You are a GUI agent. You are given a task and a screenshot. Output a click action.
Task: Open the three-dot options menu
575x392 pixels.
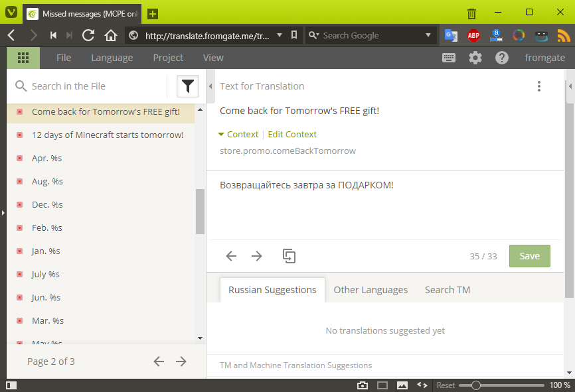pos(539,86)
